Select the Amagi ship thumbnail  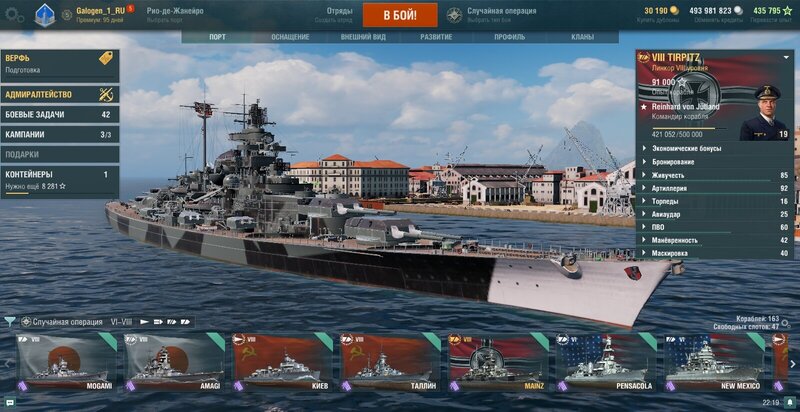[174, 362]
